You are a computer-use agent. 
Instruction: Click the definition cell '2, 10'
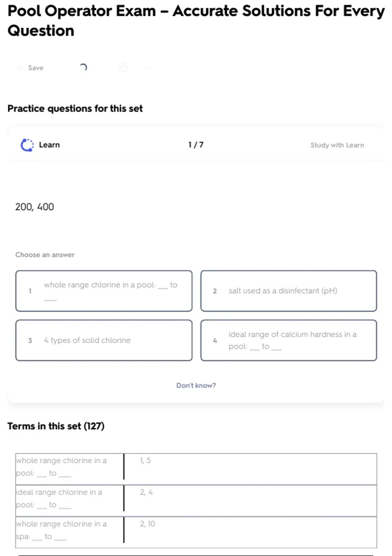[x=148, y=524]
